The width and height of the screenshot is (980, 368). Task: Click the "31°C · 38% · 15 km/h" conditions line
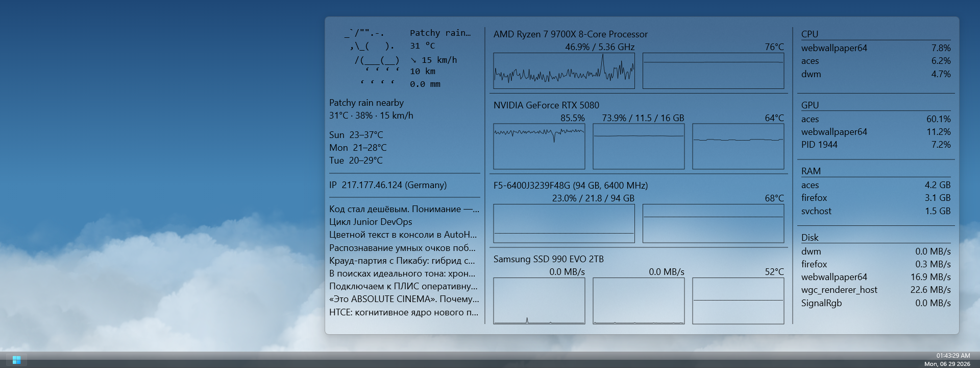[371, 116]
